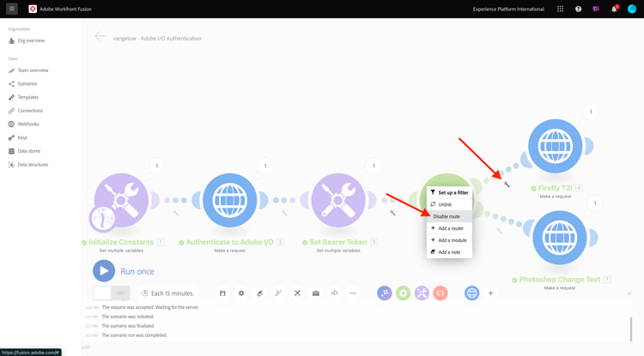
Task: Open the Authenticate to Adobe I/O module
Action: (229, 200)
